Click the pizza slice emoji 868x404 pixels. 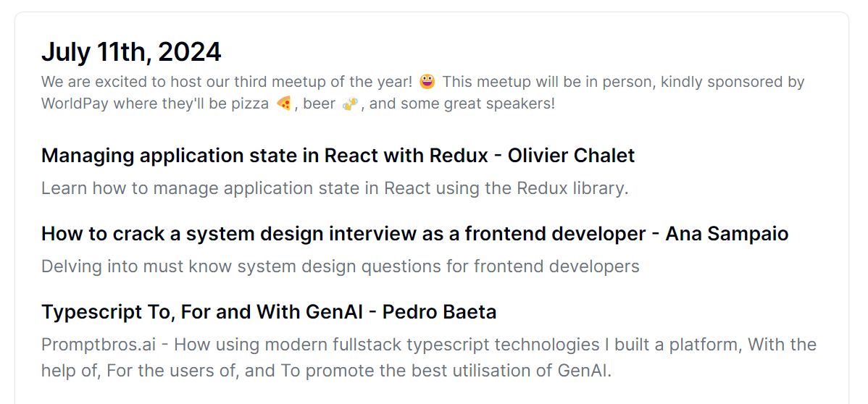click(283, 104)
